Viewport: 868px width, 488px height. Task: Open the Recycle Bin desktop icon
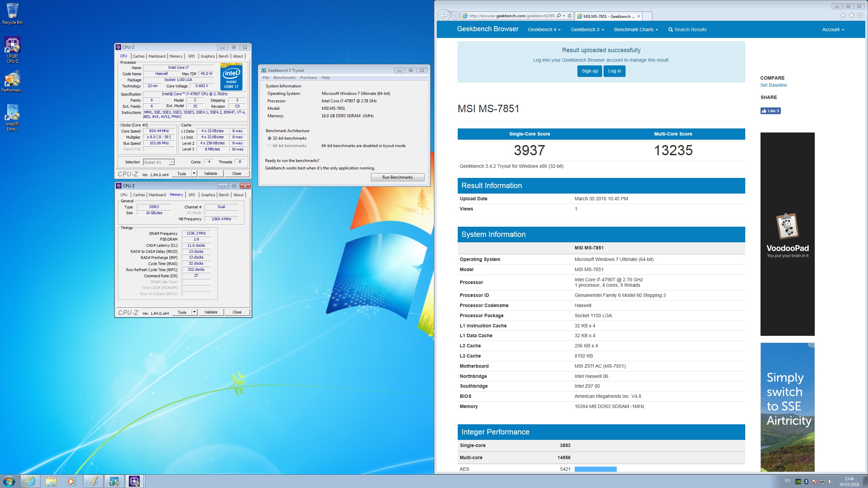(12, 14)
